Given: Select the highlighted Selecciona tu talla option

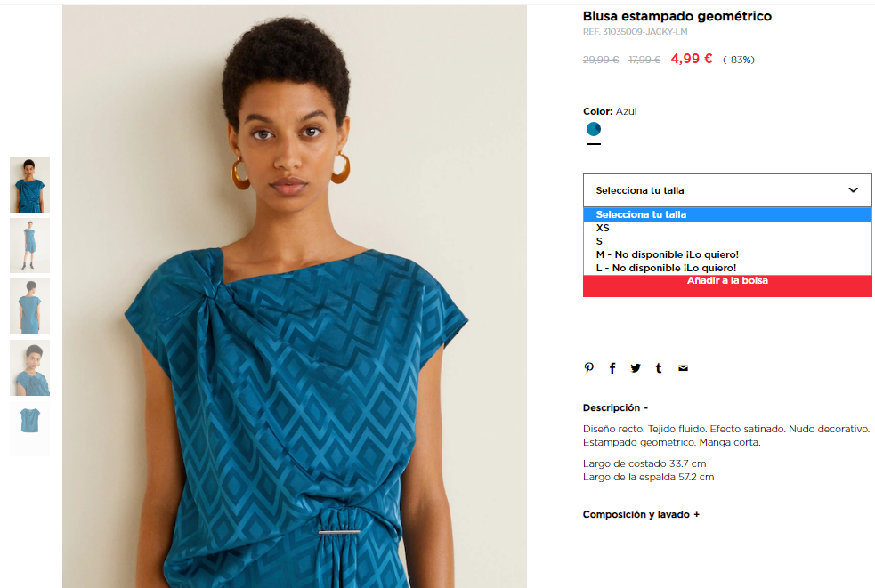Looking at the screenshot, I should coord(727,214).
